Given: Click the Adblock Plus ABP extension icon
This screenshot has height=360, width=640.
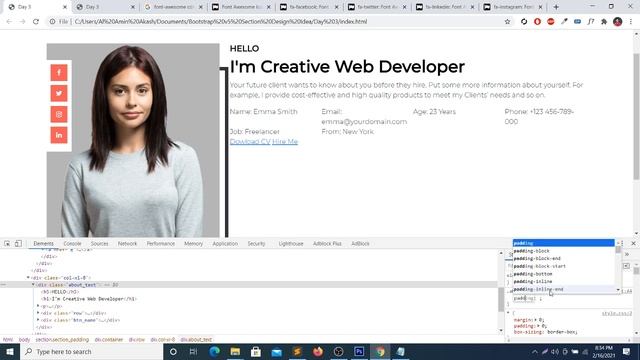Looking at the screenshot, I should pyautogui.click(x=551, y=22).
